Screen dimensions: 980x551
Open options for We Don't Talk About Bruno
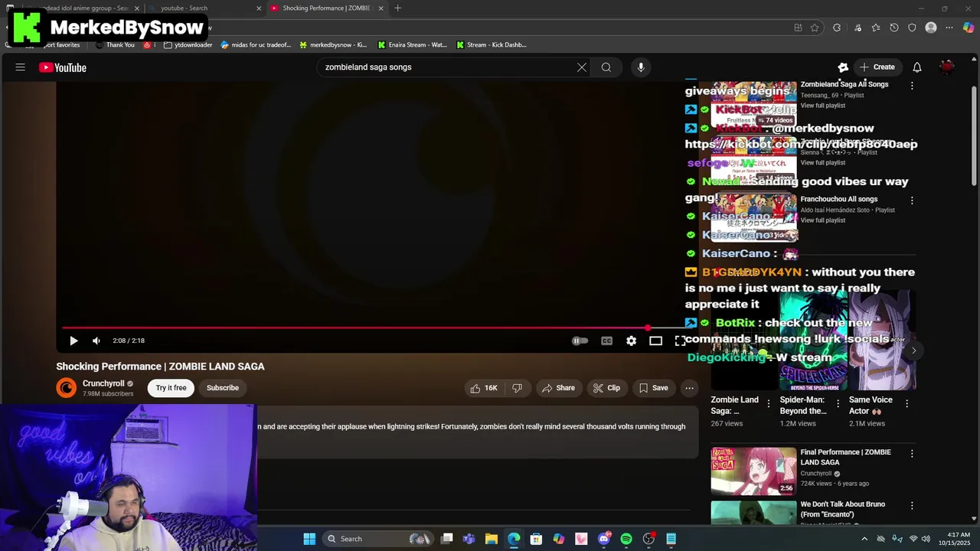point(912,506)
